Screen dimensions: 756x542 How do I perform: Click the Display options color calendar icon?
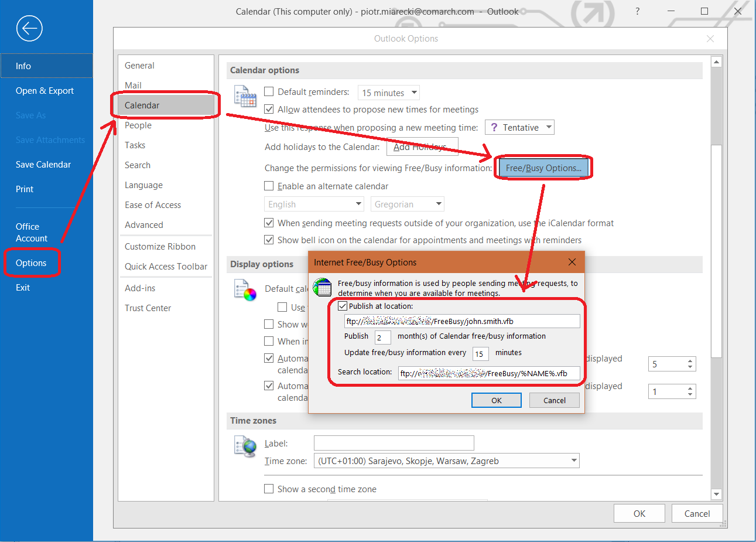coord(245,290)
